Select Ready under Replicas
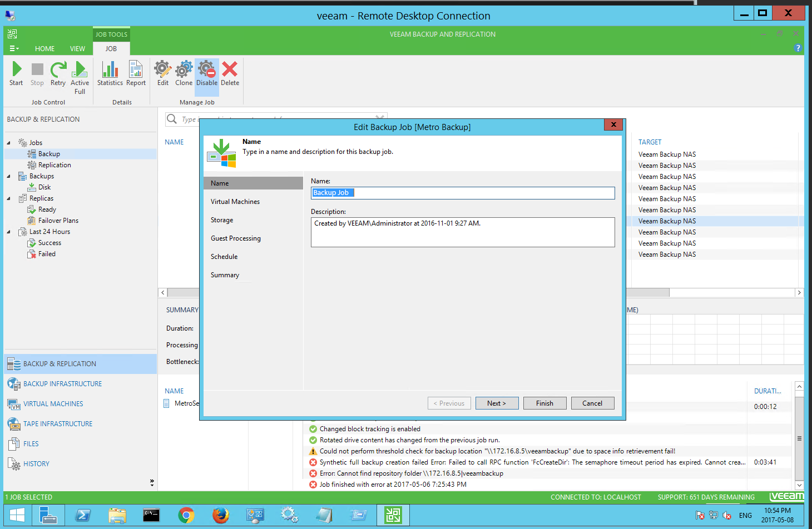The width and height of the screenshot is (812, 529). pyautogui.click(x=47, y=209)
